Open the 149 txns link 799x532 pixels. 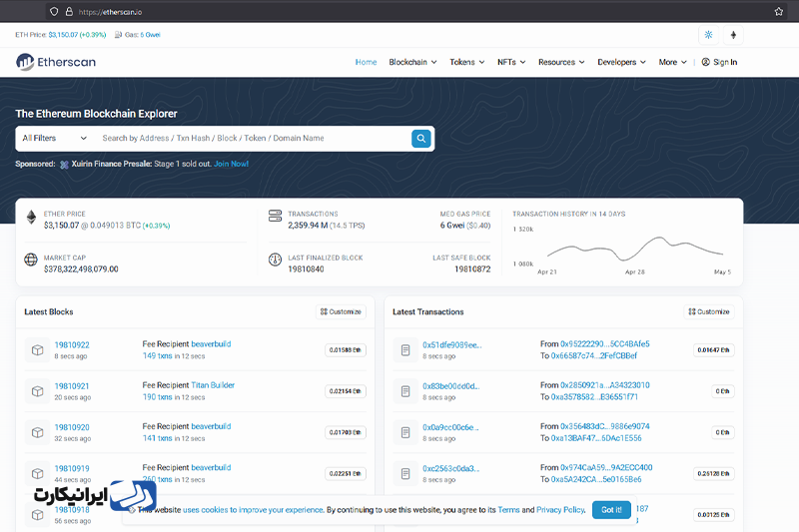[158, 356]
